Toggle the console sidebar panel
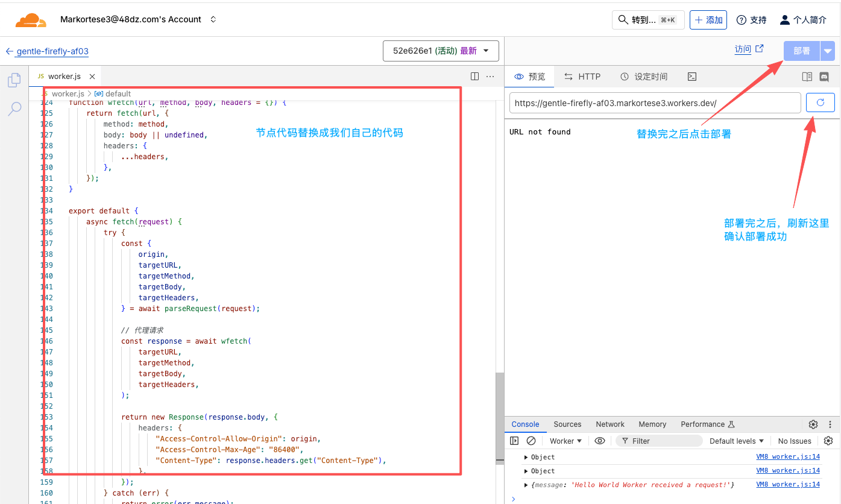The height and width of the screenshot is (504, 841). point(514,441)
